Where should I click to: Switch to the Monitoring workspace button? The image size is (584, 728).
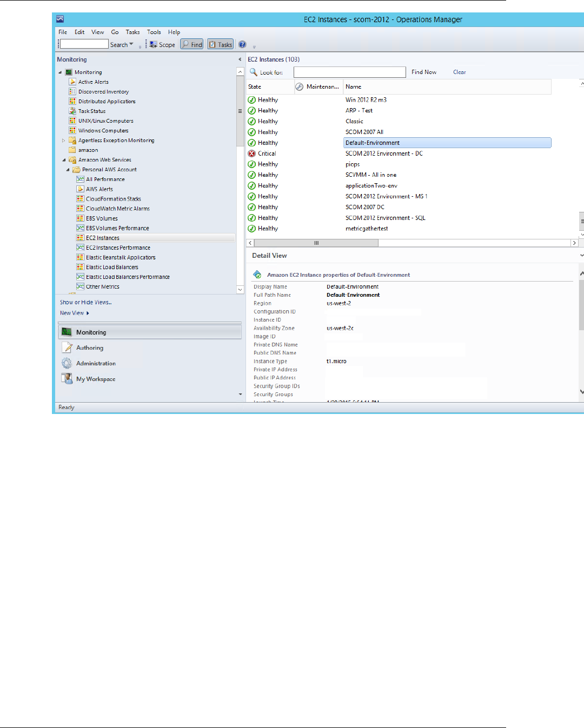click(x=150, y=332)
